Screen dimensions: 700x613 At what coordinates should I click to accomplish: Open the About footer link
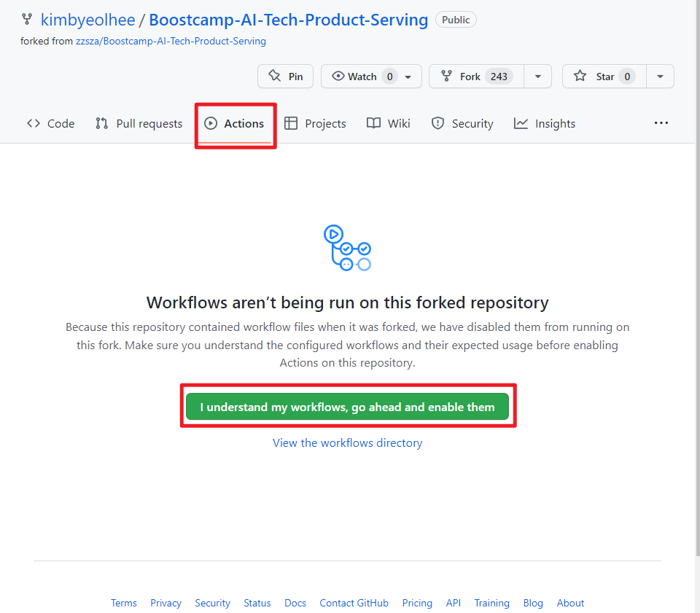(x=570, y=603)
